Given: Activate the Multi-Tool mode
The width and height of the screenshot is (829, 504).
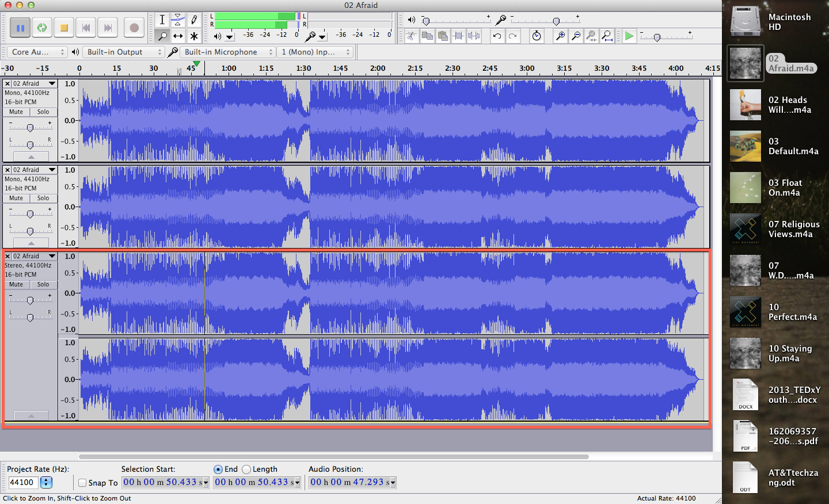Looking at the screenshot, I should tap(193, 35).
